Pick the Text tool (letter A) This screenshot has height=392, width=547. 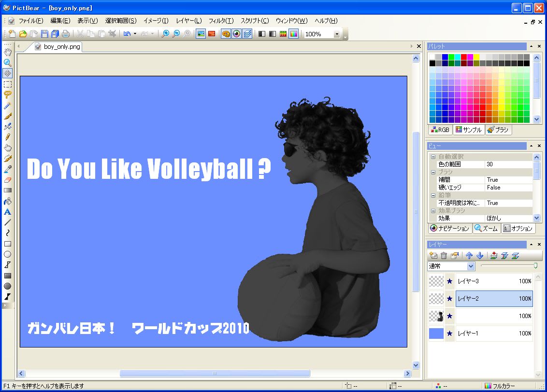coord(7,212)
